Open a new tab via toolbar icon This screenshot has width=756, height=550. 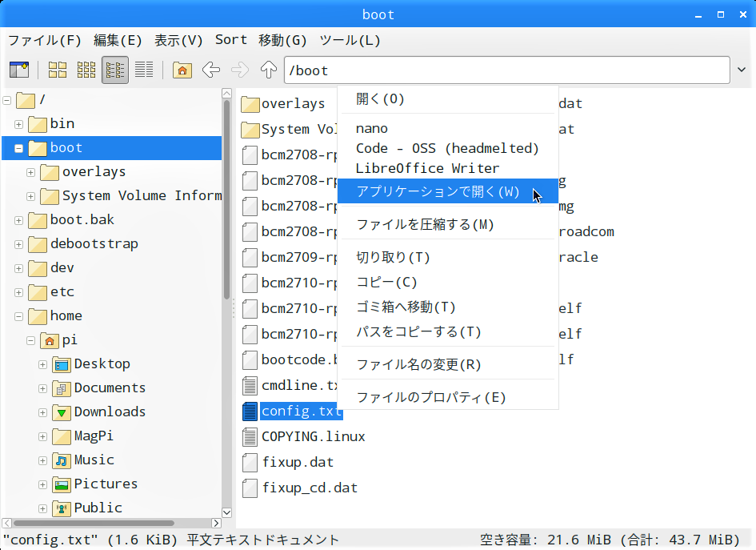tap(19, 70)
